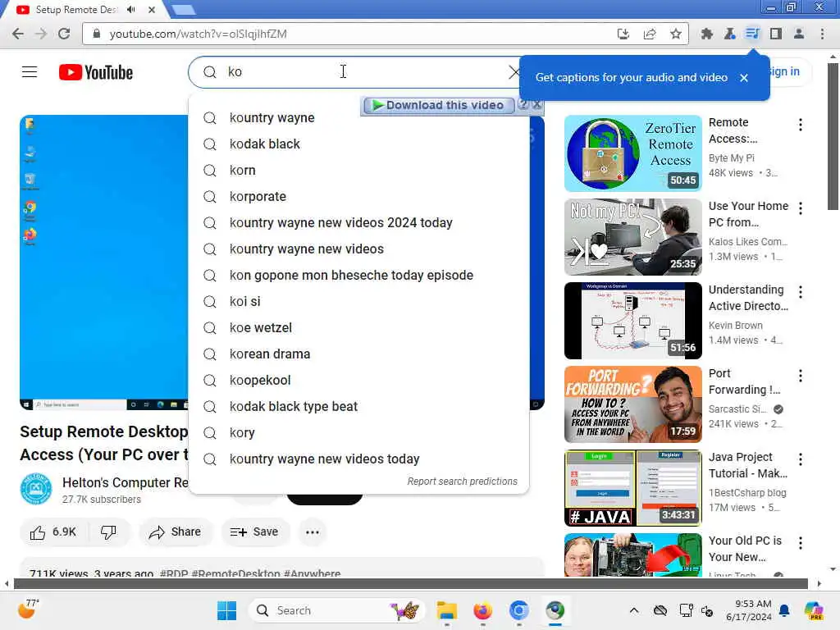Screen dimensions: 840x630
Task: Open the Java login form thumbnail
Action: click(x=632, y=487)
